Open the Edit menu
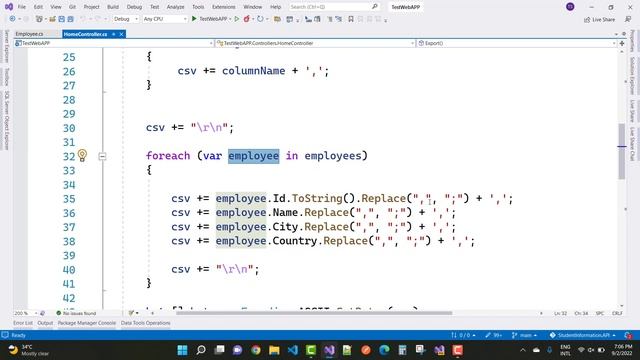Screen dimensions: 640x360 coord(38,7)
